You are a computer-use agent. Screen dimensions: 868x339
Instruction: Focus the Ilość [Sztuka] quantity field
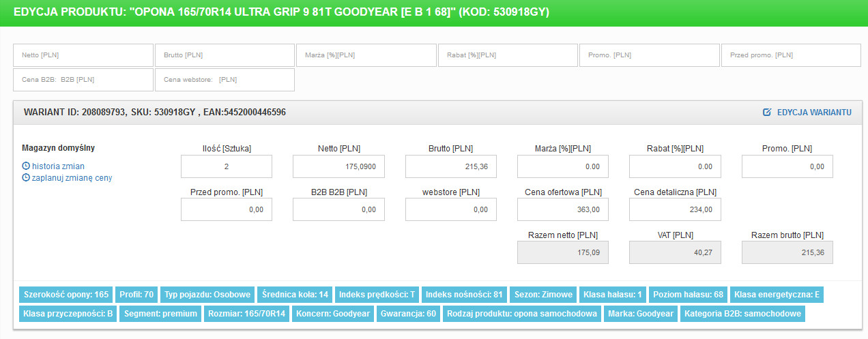pyautogui.click(x=227, y=166)
